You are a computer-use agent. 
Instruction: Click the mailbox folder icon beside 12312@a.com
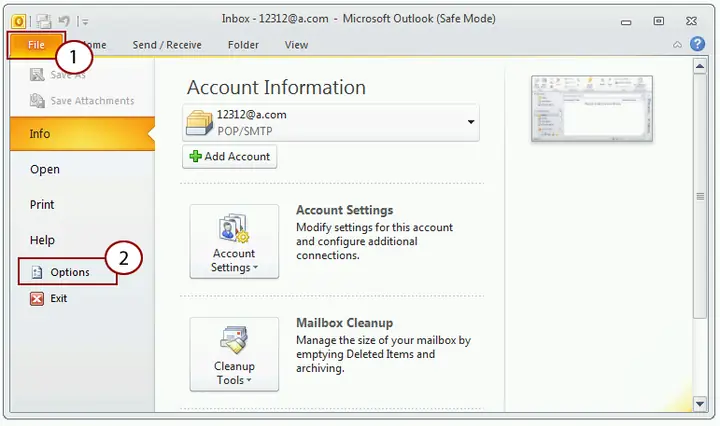199,123
